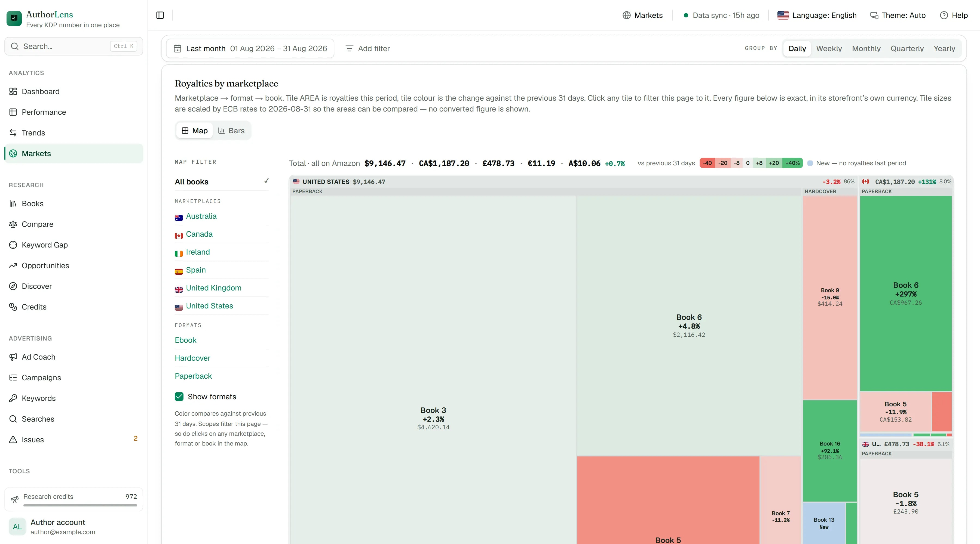Filter map to United States link
Image resolution: width=980 pixels, height=544 pixels.
[x=222, y=306]
